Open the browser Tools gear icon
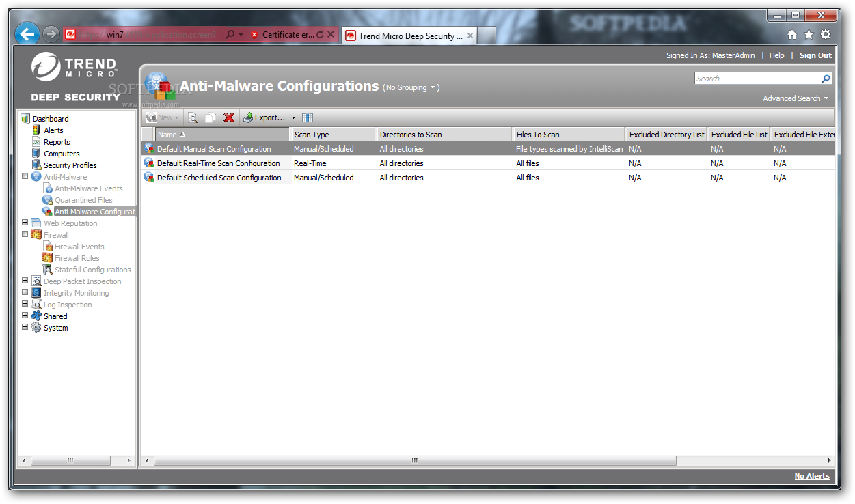Image resolution: width=855 pixels, height=504 pixels. pos(826,34)
